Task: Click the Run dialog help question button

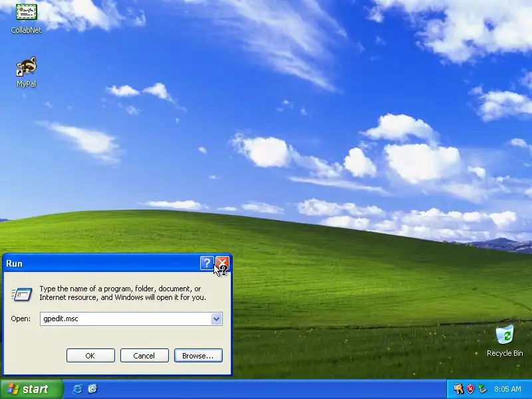Action: 207,263
